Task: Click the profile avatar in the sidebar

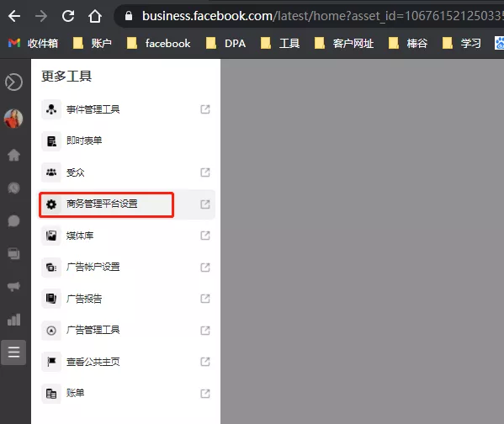Action: pyautogui.click(x=13, y=119)
